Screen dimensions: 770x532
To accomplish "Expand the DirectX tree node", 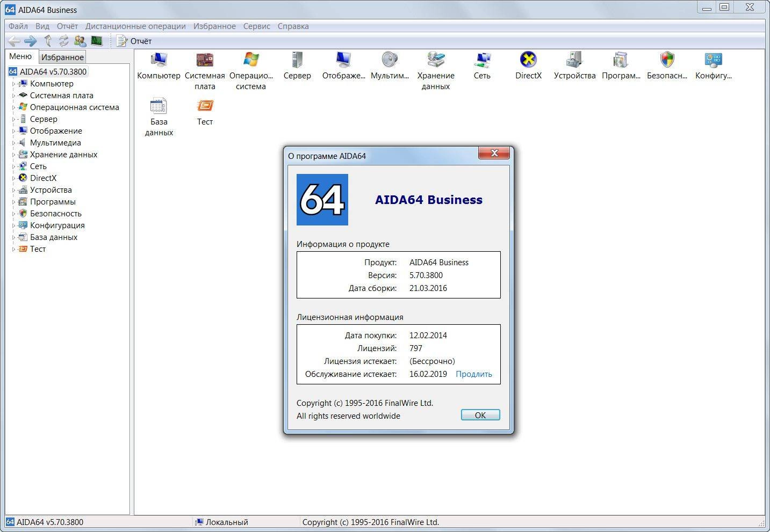I will point(14,178).
